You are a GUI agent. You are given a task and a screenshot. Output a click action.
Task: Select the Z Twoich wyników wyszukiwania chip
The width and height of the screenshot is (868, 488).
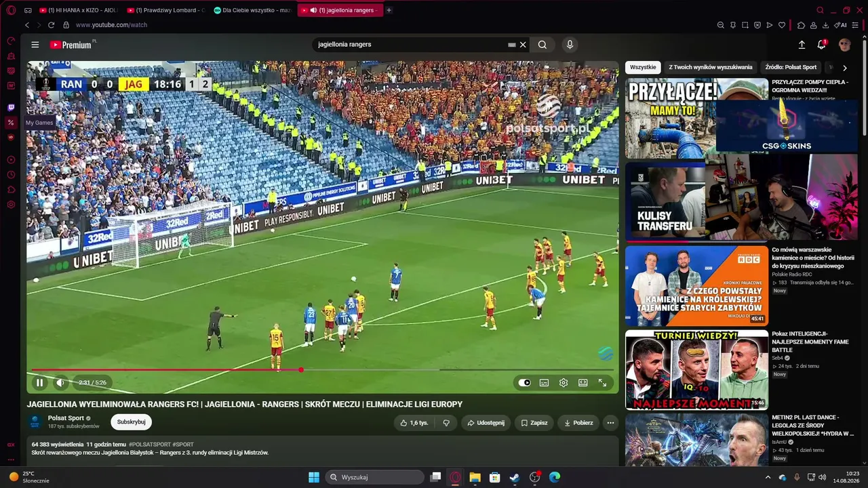coord(711,67)
